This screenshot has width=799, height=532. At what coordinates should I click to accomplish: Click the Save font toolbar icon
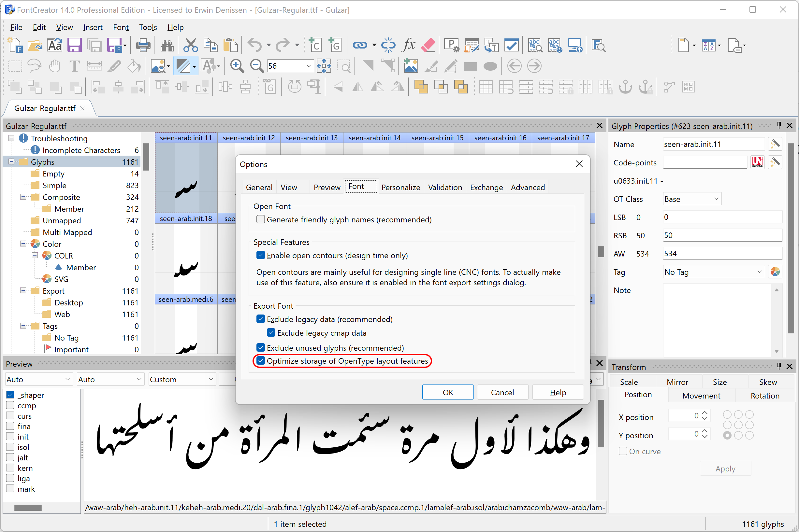[x=74, y=45]
